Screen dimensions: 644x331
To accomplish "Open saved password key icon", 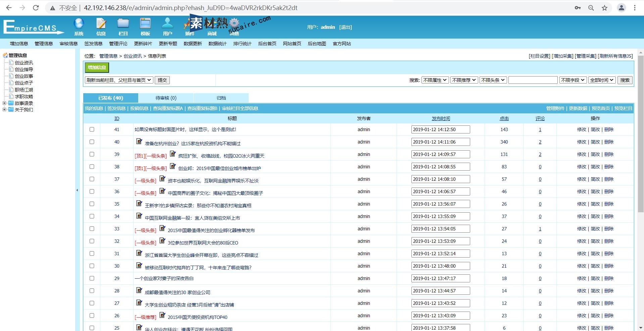I will [x=578, y=8].
